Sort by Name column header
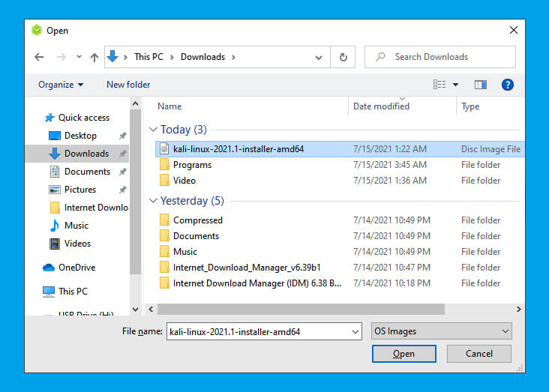This screenshot has width=549, height=392. [x=169, y=106]
